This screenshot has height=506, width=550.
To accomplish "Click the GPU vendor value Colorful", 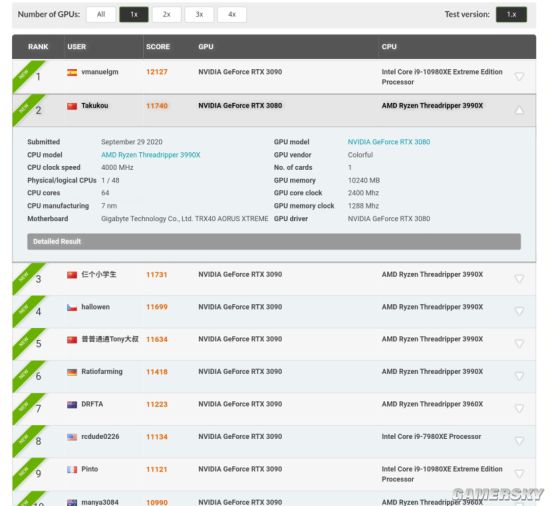I will pyautogui.click(x=360, y=155).
